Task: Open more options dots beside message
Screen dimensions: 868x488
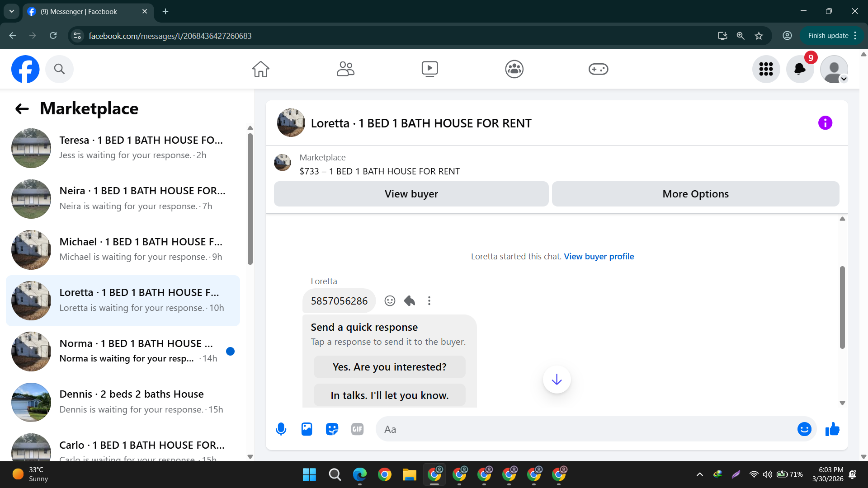Action: click(429, 300)
